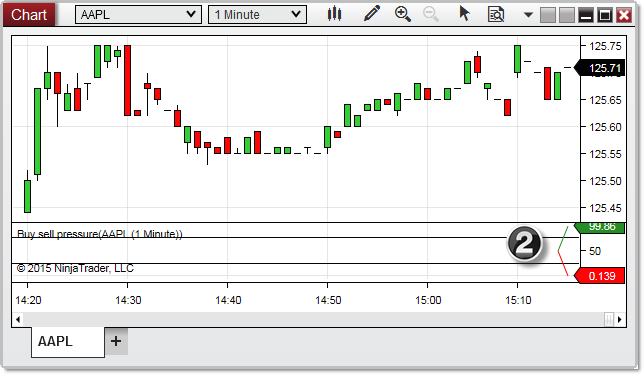Open the AAPL instrument selector dropdown
The height and width of the screenshot is (375, 644).
click(x=138, y=15)
